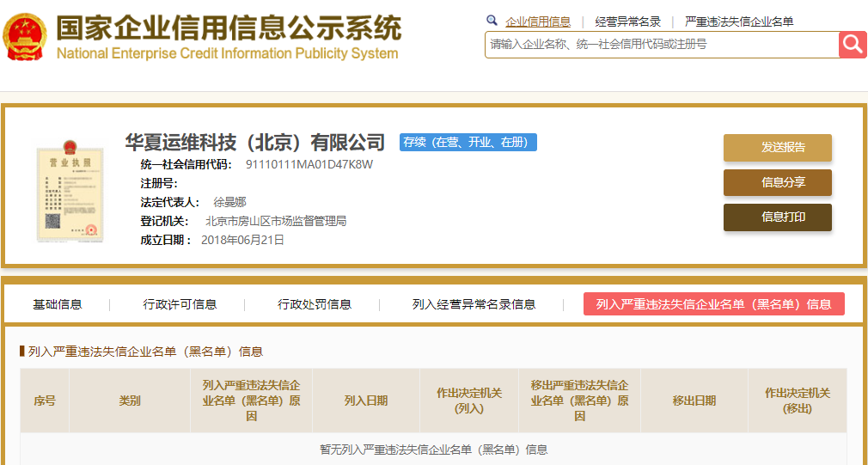This screenshot has width=868, height=465.
Task: Click the 注册号 label
Action: 158,183
